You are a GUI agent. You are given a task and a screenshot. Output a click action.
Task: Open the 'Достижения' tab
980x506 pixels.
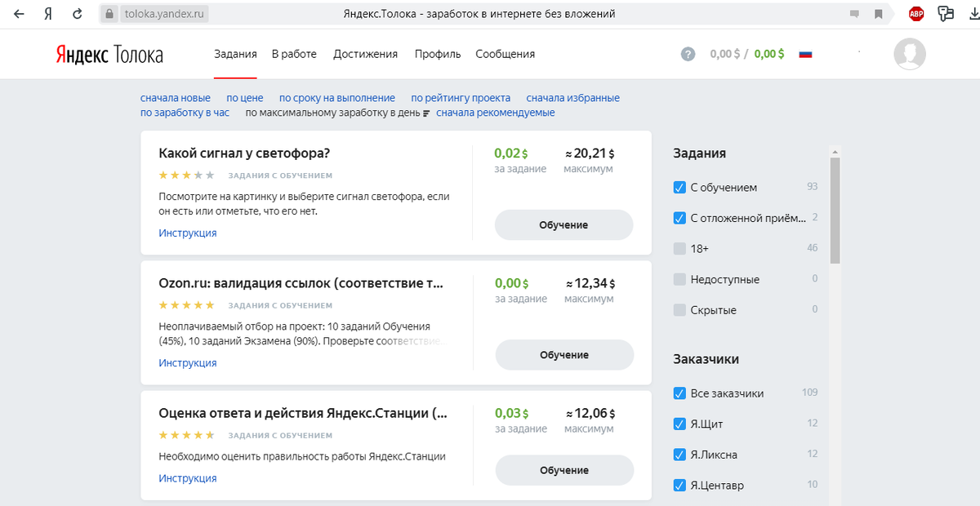point(365,54)
